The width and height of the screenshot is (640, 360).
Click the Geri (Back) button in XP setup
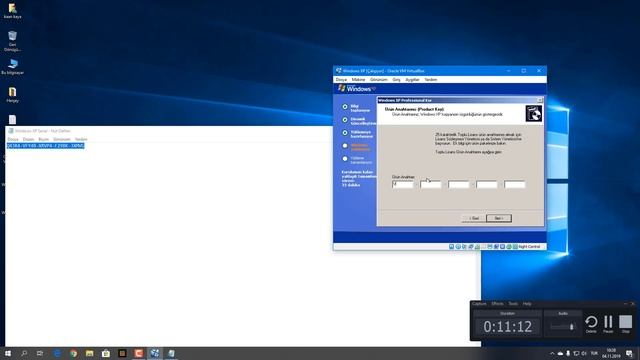(473, 218)
